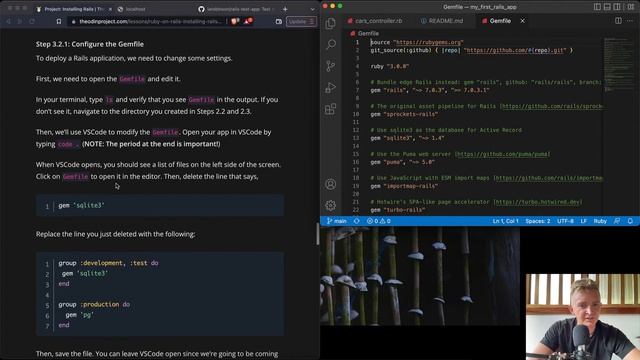Viewport: 640px width, 360px height.
Task: Click the Gemfile breadcrumb above the code
Action: (x=364, y=33)
